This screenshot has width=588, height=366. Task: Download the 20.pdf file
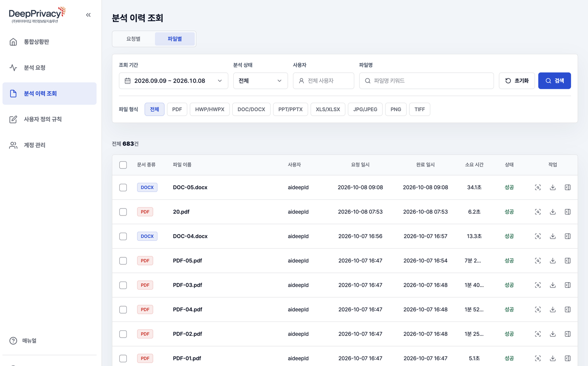(x=553, y=212)
